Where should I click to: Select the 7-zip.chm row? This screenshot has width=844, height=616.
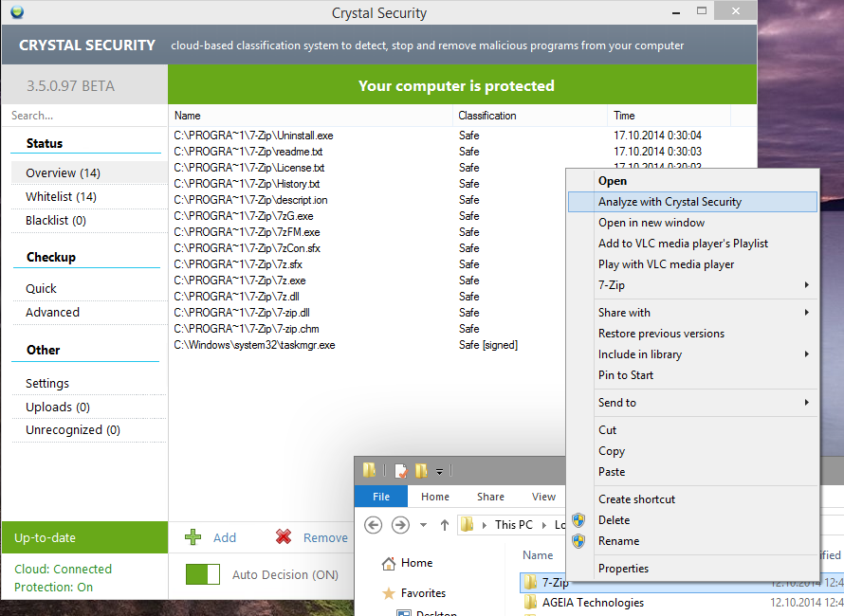click(366, 329)
